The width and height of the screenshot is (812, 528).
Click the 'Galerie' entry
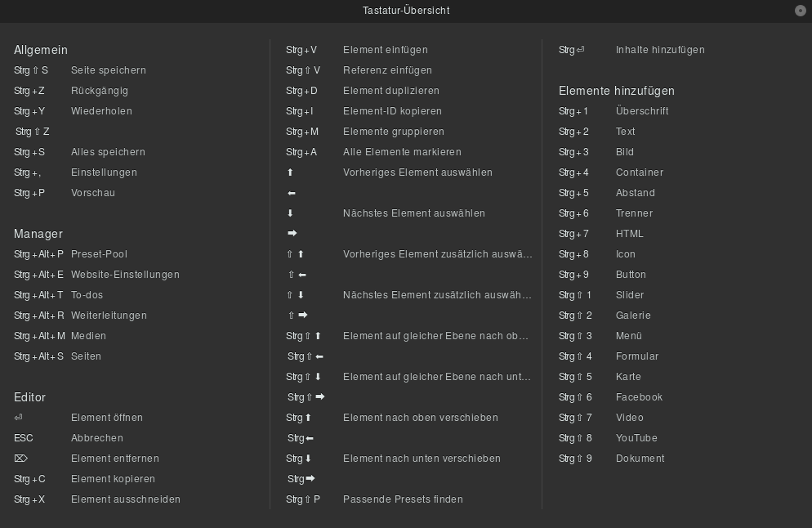(633, 315)
